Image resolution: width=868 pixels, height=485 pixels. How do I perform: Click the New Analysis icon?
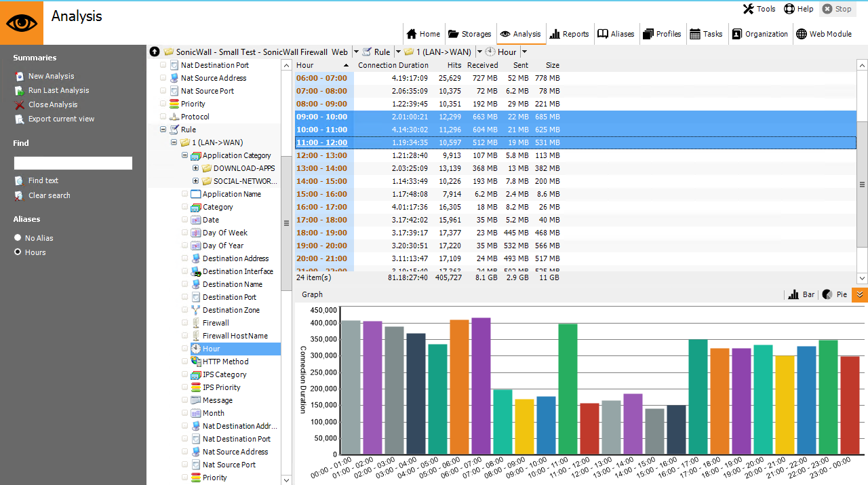tap(19, 76)
